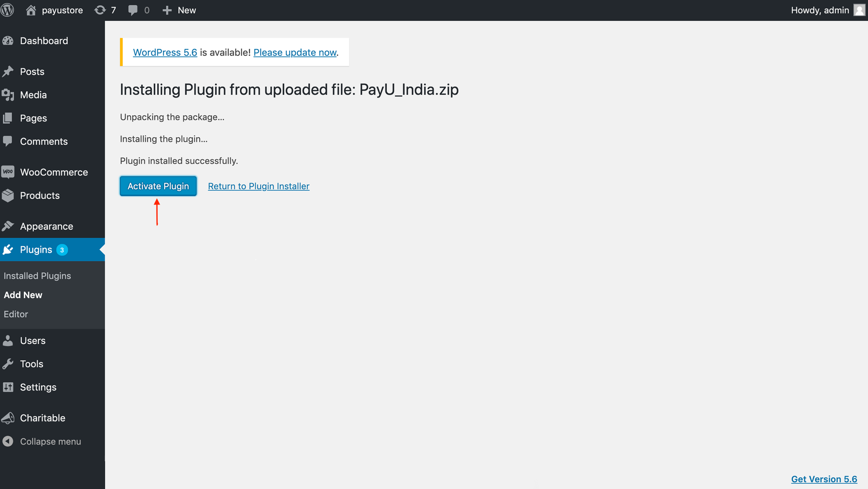Open Editor plugin option

[15, 314]
